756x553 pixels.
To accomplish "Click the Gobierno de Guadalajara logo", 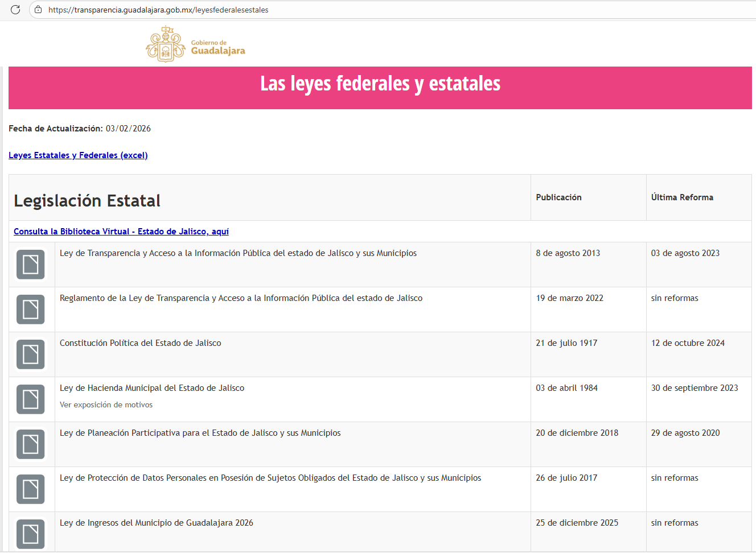I will 195,44.
